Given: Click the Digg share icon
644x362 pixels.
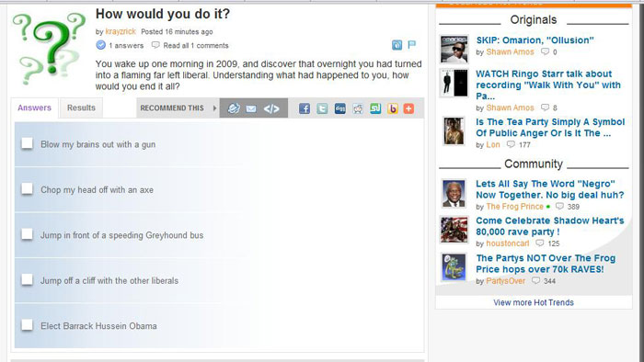Looking at the screenshot, I should pyautogui.click(x=340, y=108).
